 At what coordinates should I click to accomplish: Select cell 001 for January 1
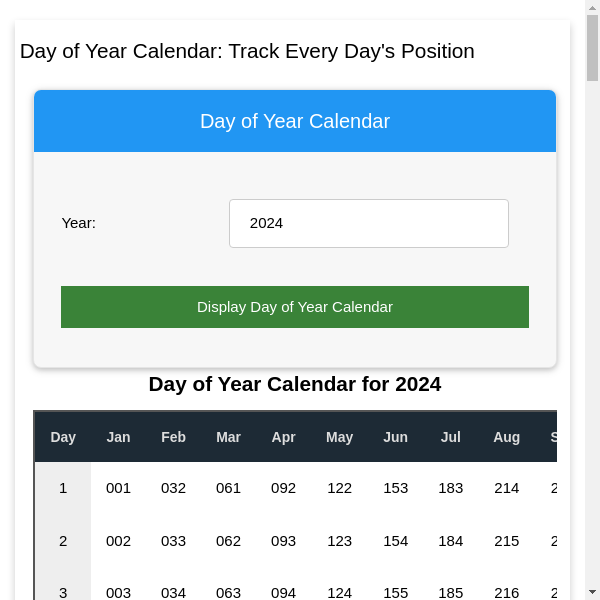[x=118, y=488]
